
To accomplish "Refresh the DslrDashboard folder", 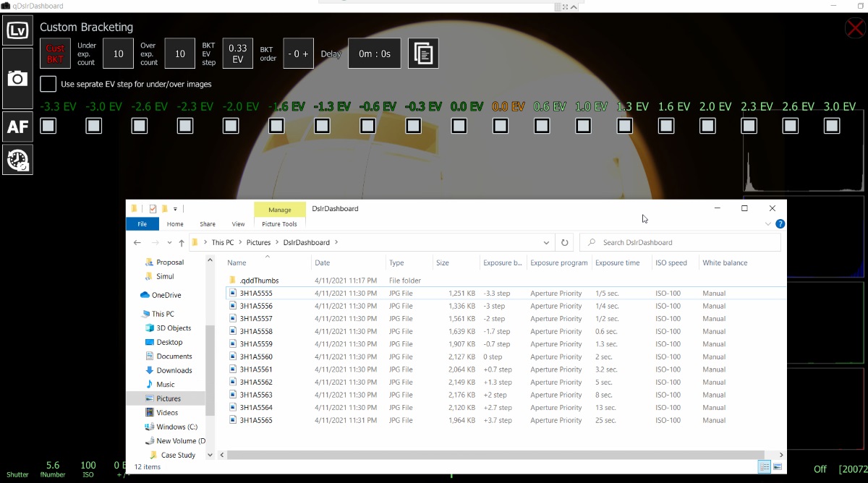I will (565, 242).
